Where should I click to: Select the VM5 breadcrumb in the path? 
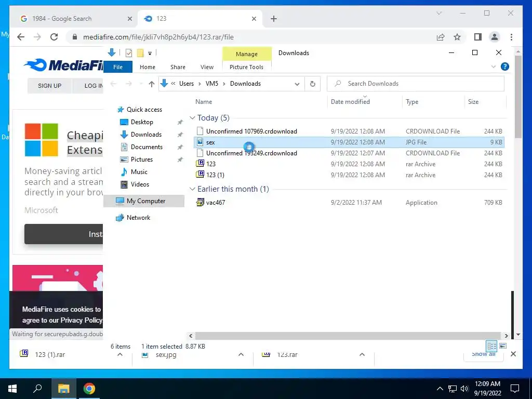(212, 84)
